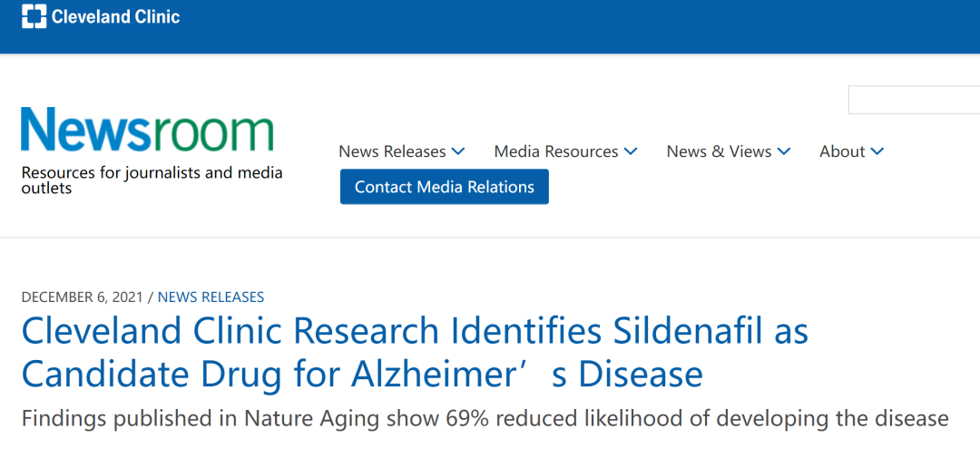Expand the Media Resources chevron arrow
Image resolution: width=980 pixels, height=458 pixels.
[631, 151]
